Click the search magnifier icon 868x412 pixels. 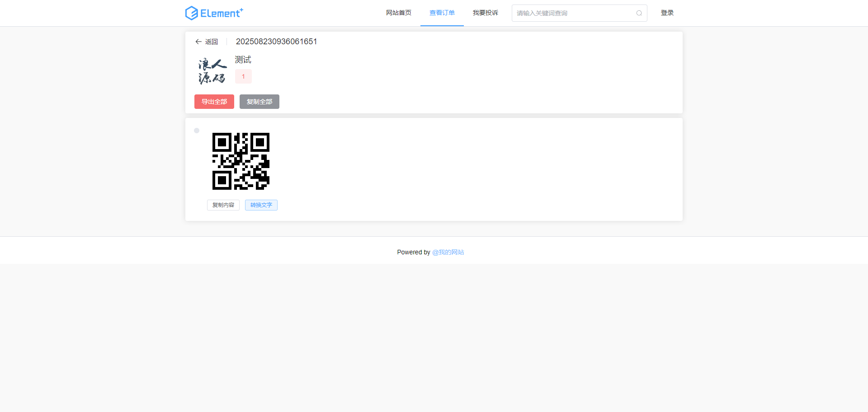(639, 13)
